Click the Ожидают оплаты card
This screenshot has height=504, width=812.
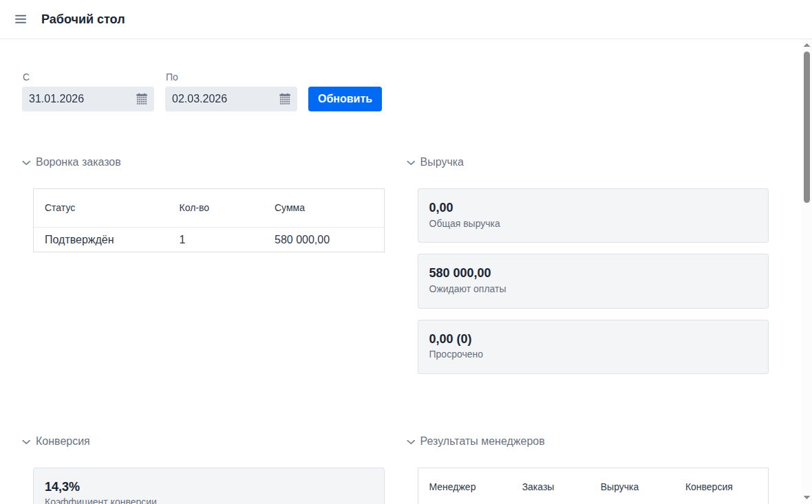592,281
